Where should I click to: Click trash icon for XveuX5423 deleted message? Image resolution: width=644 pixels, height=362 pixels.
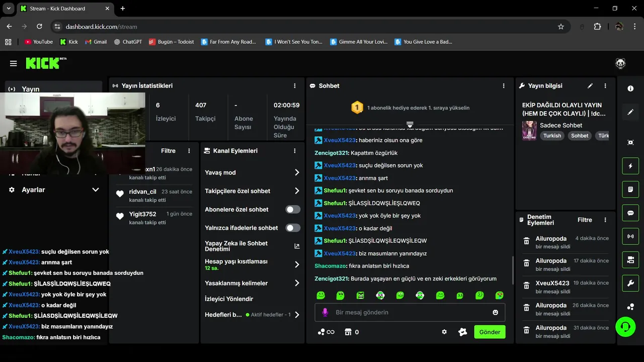click(x=526, y=286)
